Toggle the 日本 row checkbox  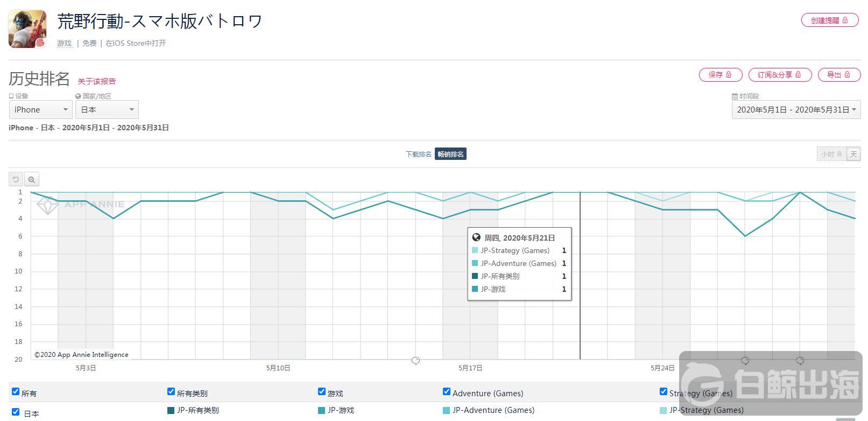coord(16,412)
